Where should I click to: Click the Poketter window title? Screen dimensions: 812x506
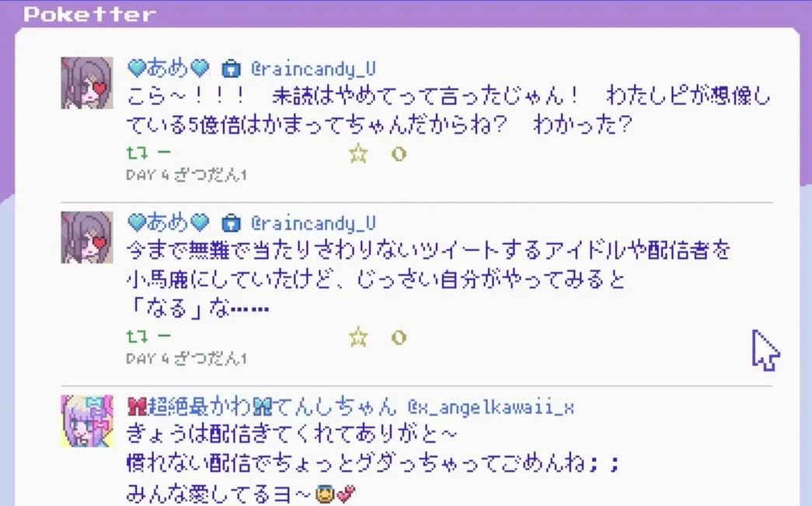coord(89,14)
